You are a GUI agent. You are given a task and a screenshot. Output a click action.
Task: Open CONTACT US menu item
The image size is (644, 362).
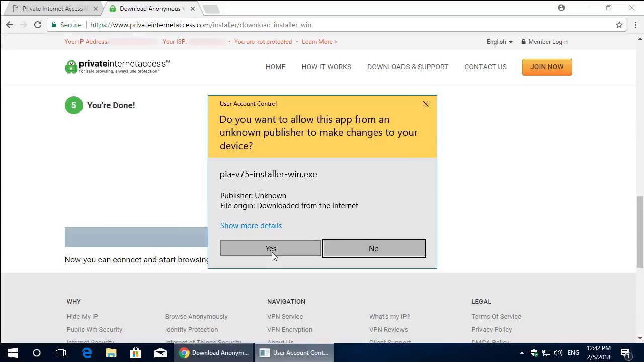[486, 67]
